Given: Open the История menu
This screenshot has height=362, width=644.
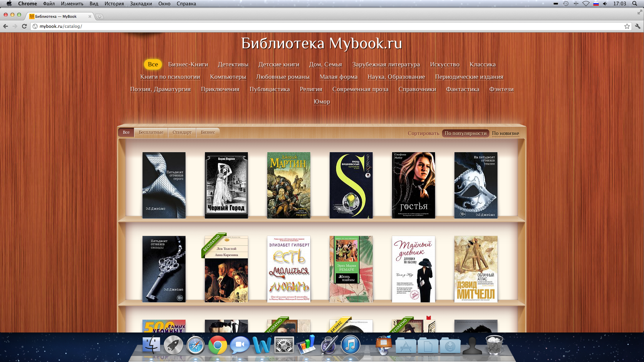Looking at the screenshot, I should tap(114, 4).
